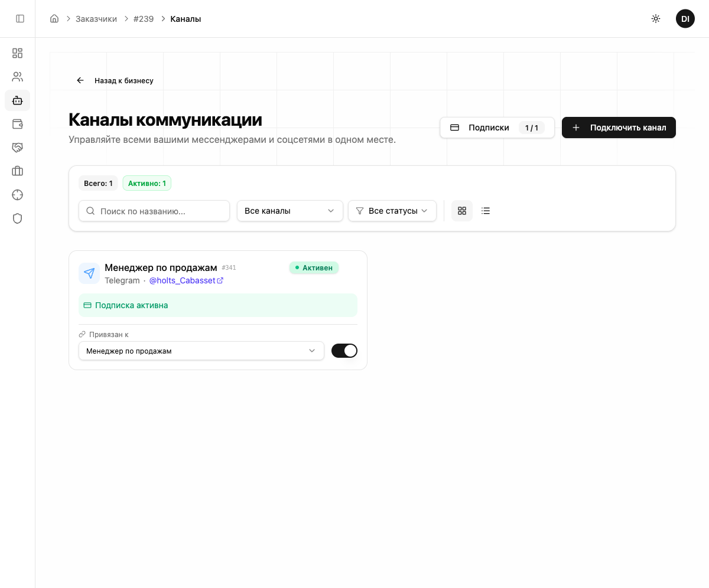Switch to list view layout
Screen dimensions: 709x588
click(486, 211)
